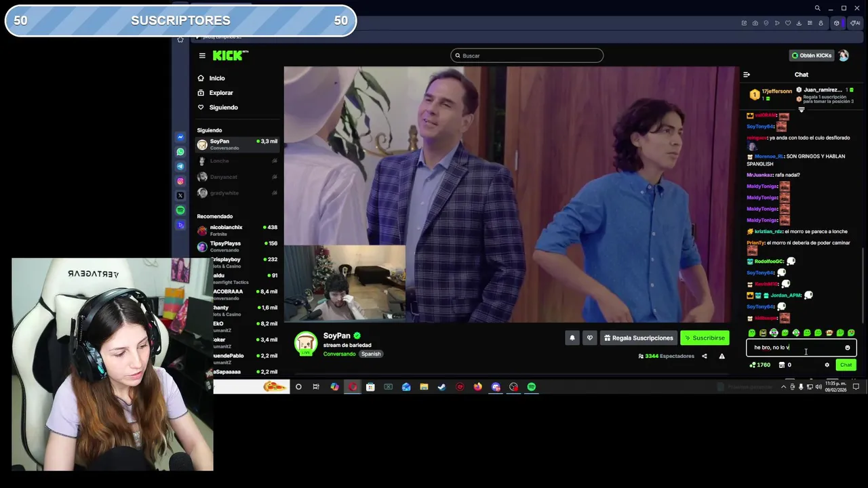
Task: Insert the toast-face emote
Action: (x=763, y=333)
